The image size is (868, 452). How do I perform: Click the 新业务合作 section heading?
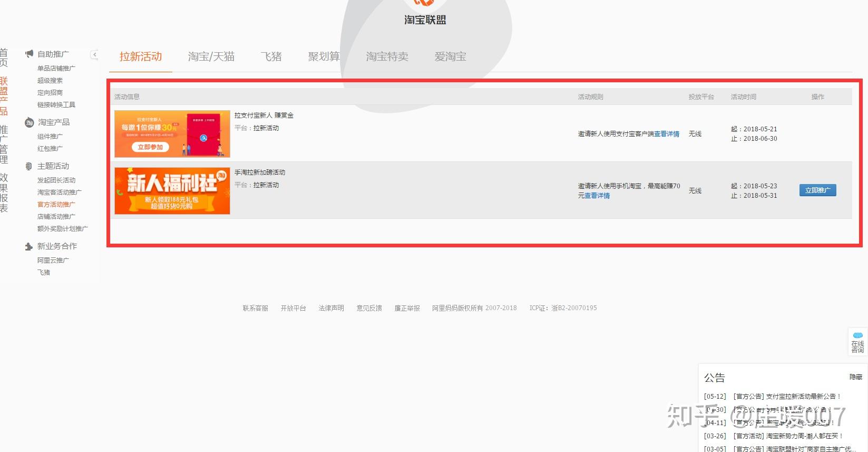click(x=57, y=246)
